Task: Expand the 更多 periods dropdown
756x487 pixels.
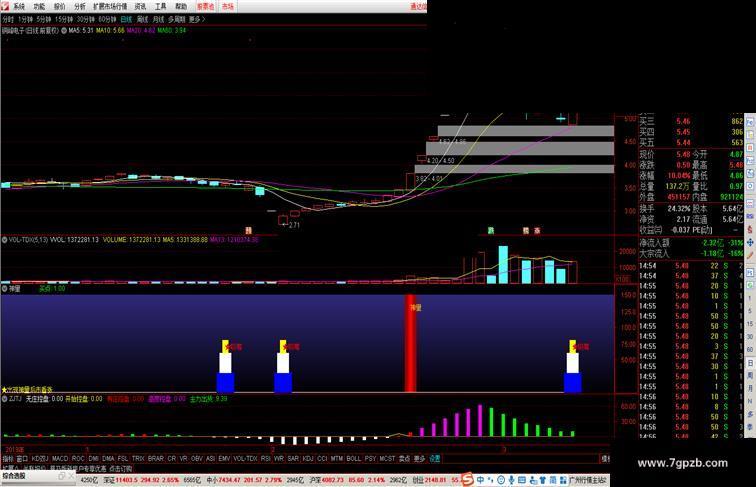Action: (x=197, y=19)
